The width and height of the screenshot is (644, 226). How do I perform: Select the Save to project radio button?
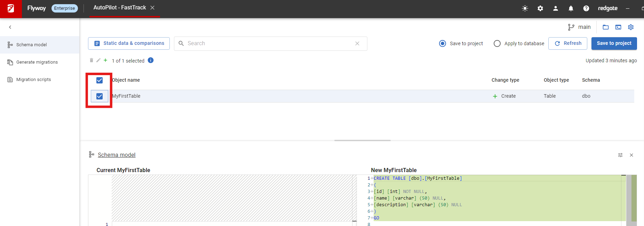point(443,43)
